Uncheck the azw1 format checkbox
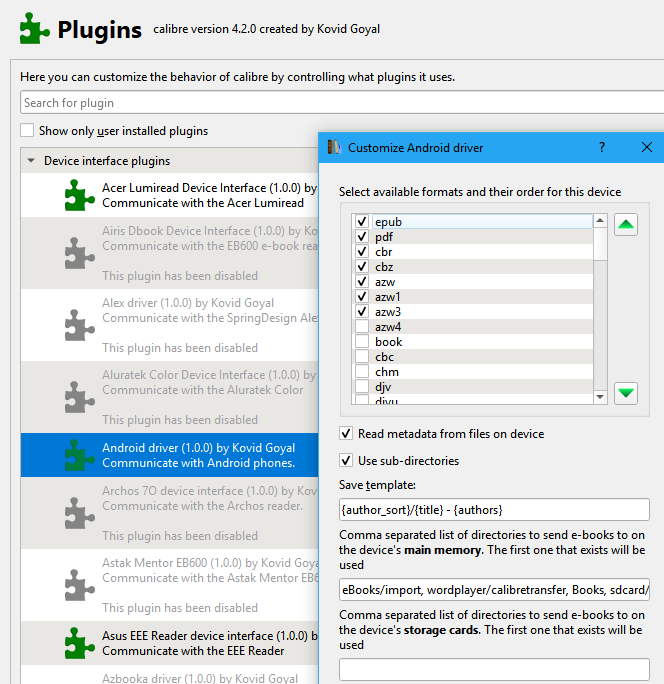 click(362, 297)
